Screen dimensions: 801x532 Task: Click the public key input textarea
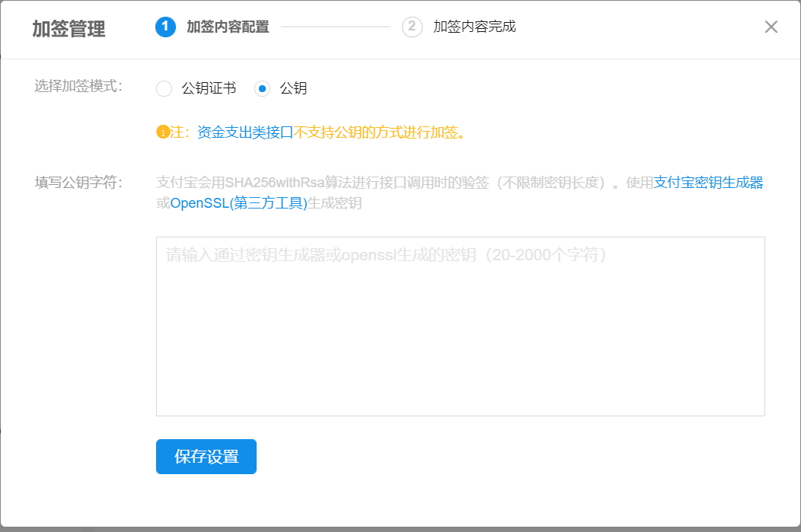[461, 326]
